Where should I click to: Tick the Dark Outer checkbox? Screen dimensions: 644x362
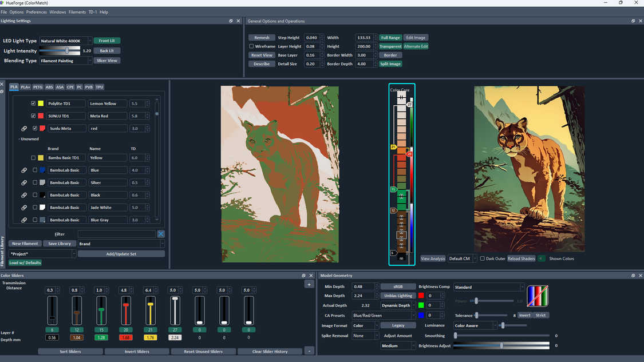[x=483, y=258]
